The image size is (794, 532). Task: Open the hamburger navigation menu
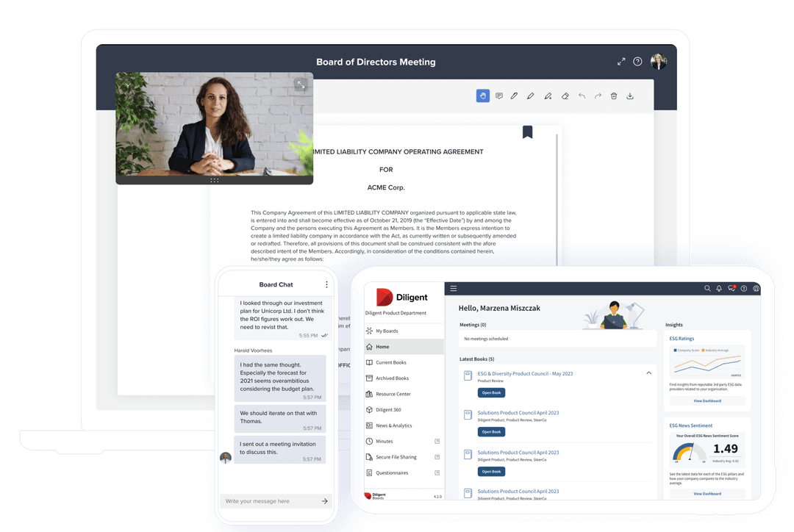click(454, 288)
